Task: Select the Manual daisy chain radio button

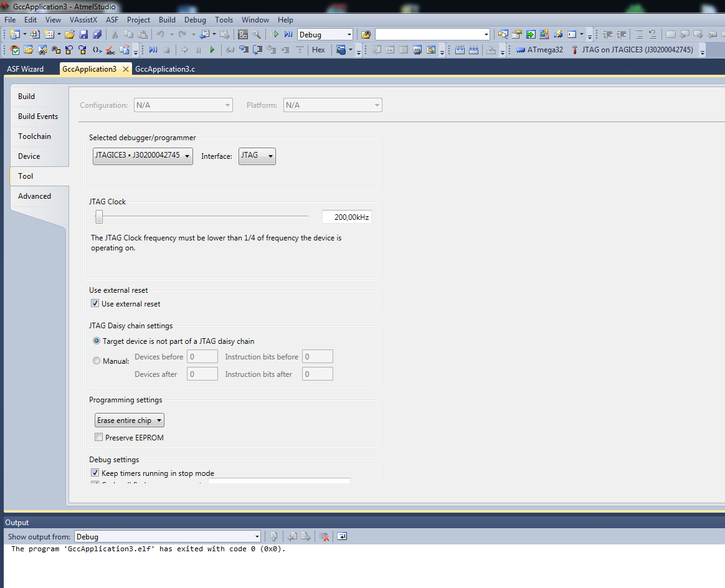Action: point(96,361)
